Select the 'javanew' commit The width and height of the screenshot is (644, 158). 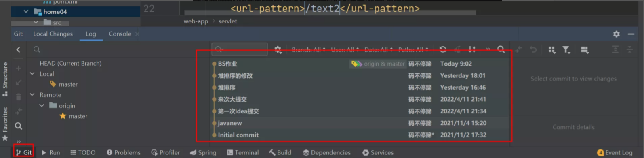point(361,123)
